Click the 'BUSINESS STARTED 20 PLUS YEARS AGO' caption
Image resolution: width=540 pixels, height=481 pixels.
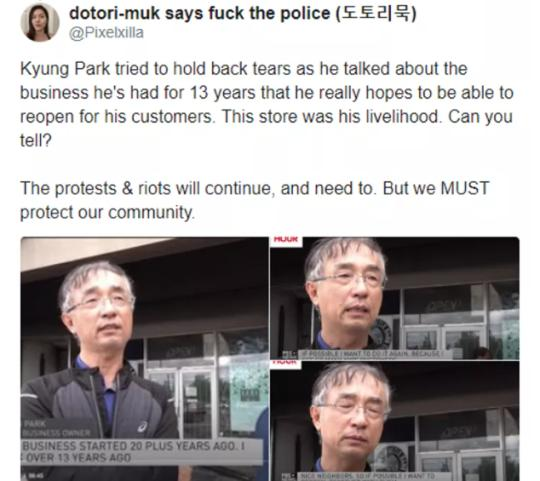tap(134, 446)
